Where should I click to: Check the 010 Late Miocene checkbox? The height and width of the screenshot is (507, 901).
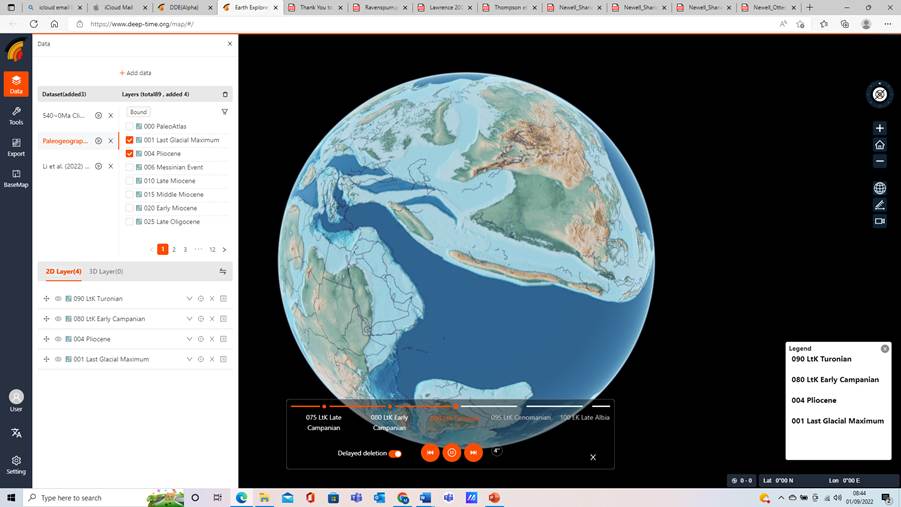tap(129, 180)
